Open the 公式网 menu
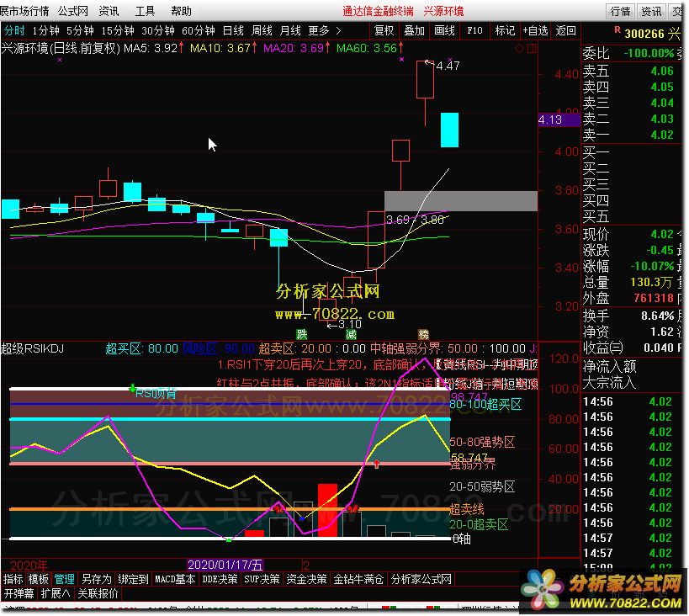Screen dimensions: 689x616 click(73, 11)
